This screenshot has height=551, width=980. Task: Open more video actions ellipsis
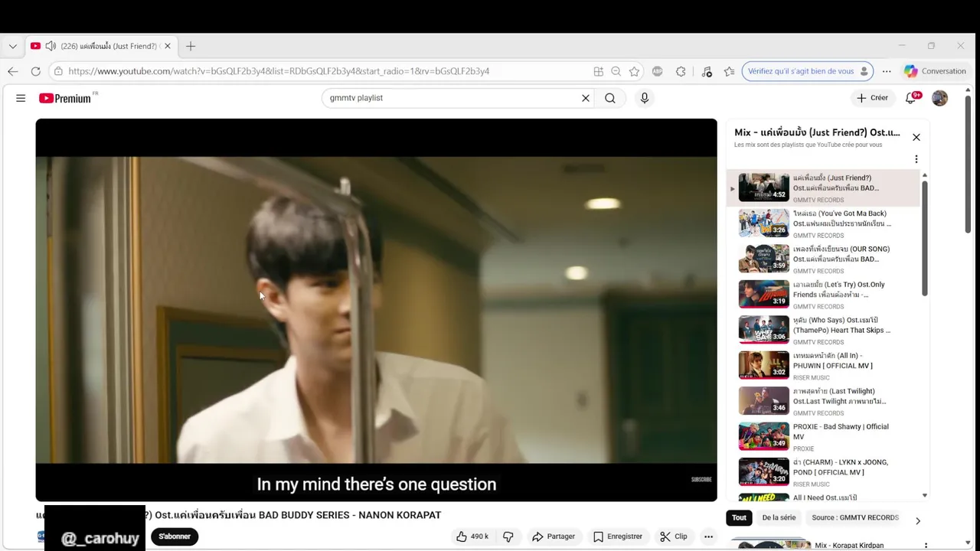708,536
